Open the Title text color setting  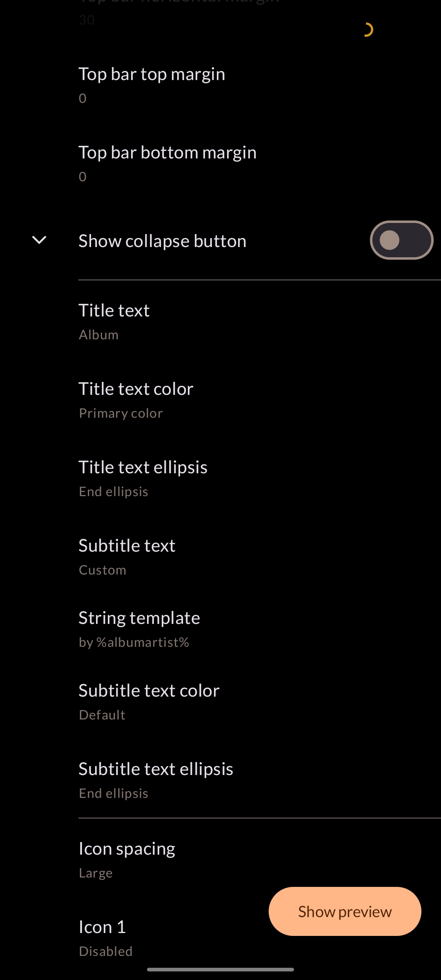[220, 400]
